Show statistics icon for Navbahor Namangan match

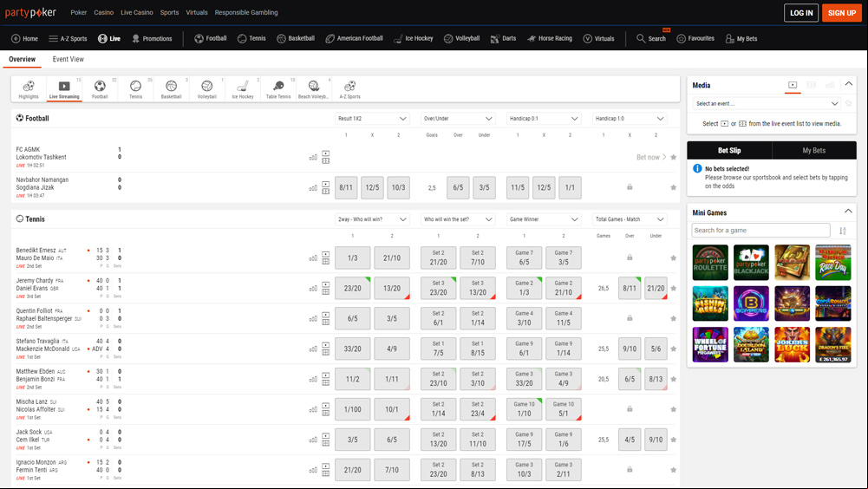[x=313, y=188]
